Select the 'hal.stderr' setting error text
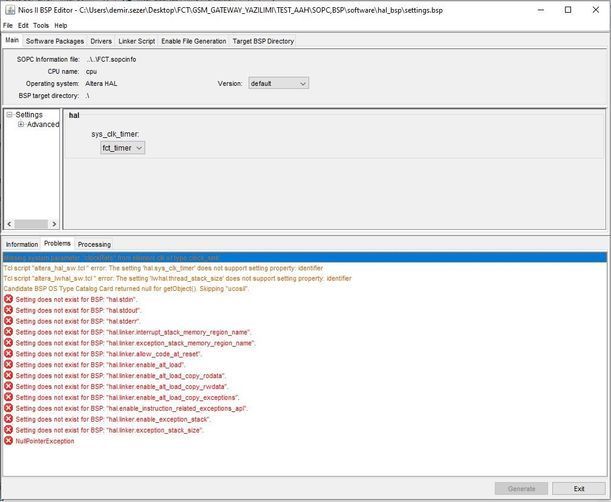Viewport: 611px width, 502px height. (x=78, y=321)
